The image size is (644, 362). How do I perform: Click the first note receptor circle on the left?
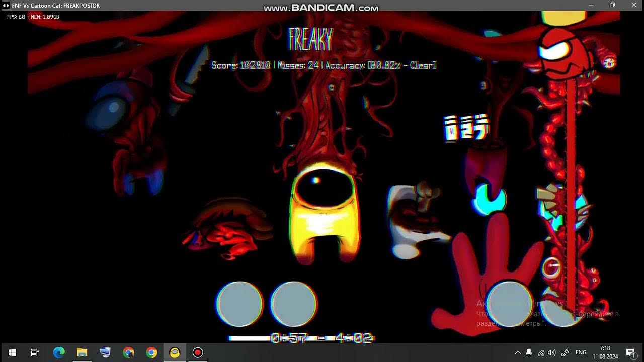[239, 304]
